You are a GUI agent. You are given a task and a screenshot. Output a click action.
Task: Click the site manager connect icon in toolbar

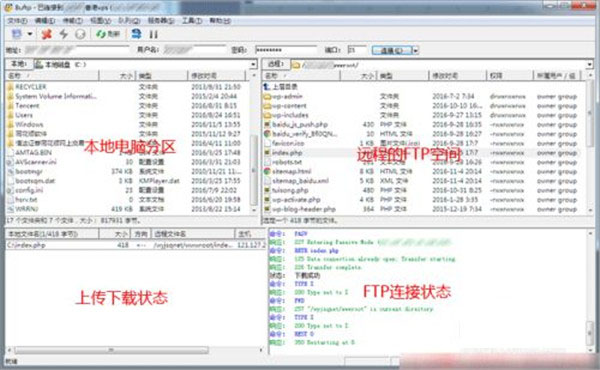click(17, 34)
